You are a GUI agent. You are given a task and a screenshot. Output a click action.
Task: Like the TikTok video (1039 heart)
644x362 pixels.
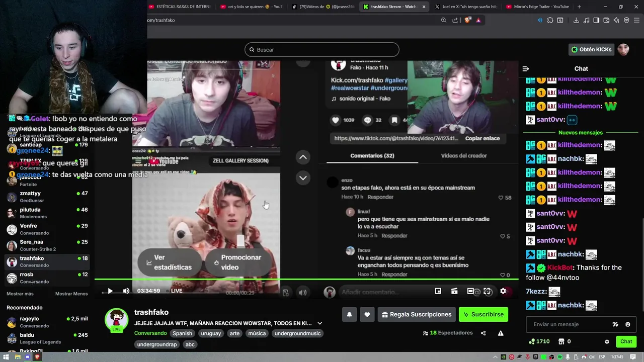click(x=336, y=120)
